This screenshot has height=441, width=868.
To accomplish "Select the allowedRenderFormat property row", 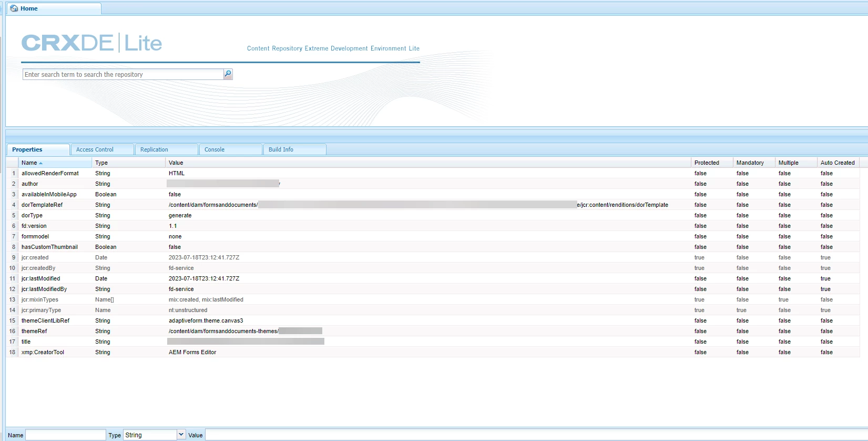I will tap(433, 173).
